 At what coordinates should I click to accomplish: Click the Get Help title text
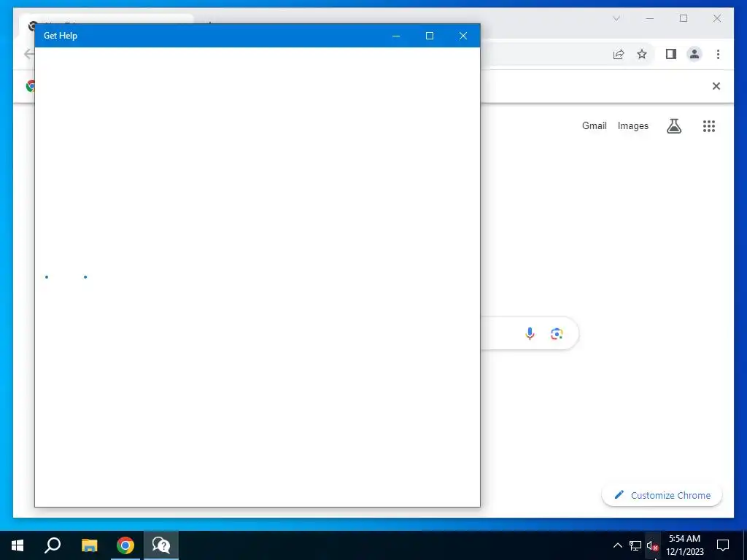coord(61,36)
